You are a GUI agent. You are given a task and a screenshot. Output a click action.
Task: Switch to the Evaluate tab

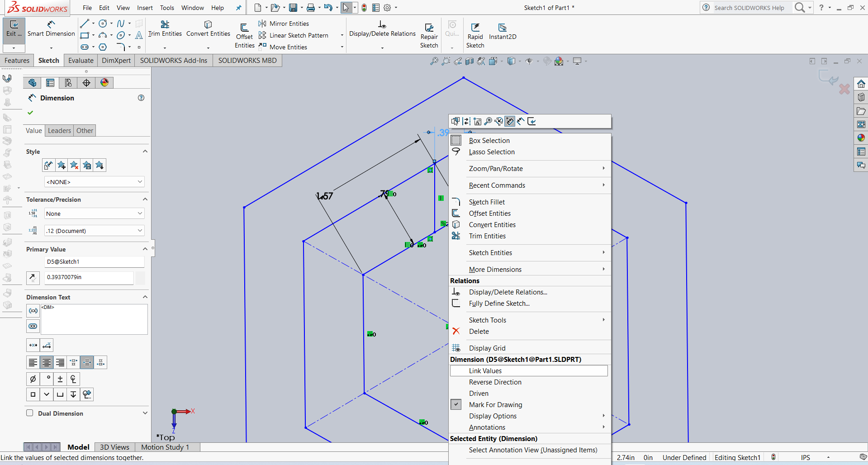[x=81, y=61]
